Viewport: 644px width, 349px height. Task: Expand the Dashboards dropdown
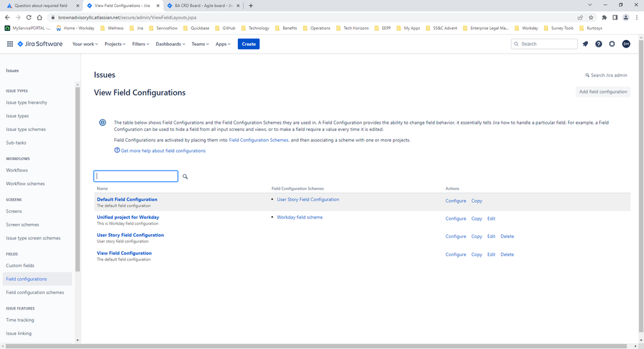tap(170, 44)
